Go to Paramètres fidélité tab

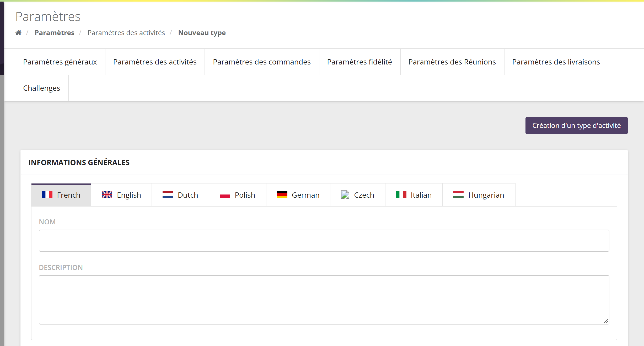click(360, 62)
